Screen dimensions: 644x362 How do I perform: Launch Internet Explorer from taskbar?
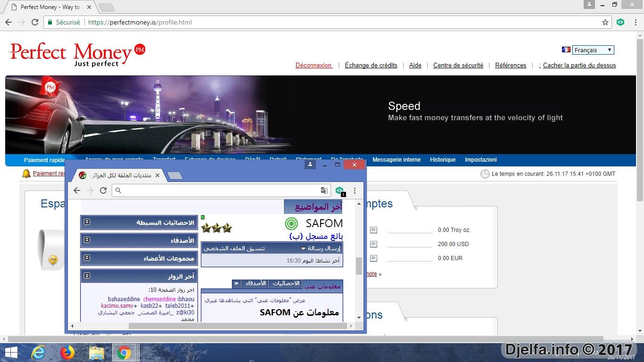pos(38,352)
